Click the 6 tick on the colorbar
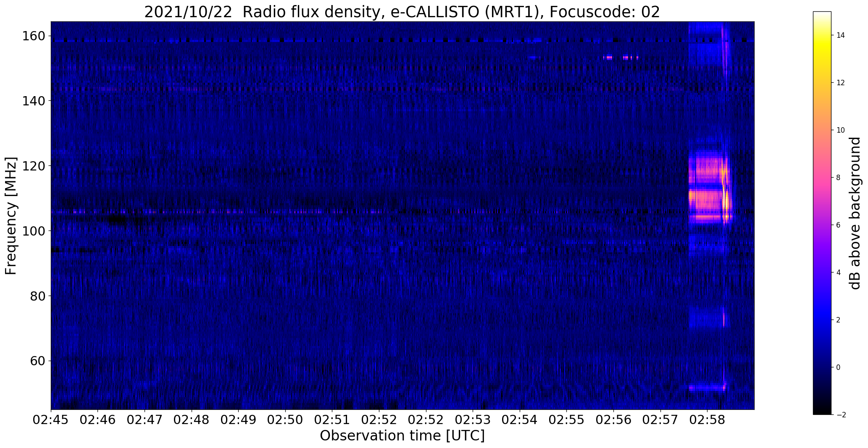Screen dimensions: 868x448 pyautogui.click(x=839, y=225)
